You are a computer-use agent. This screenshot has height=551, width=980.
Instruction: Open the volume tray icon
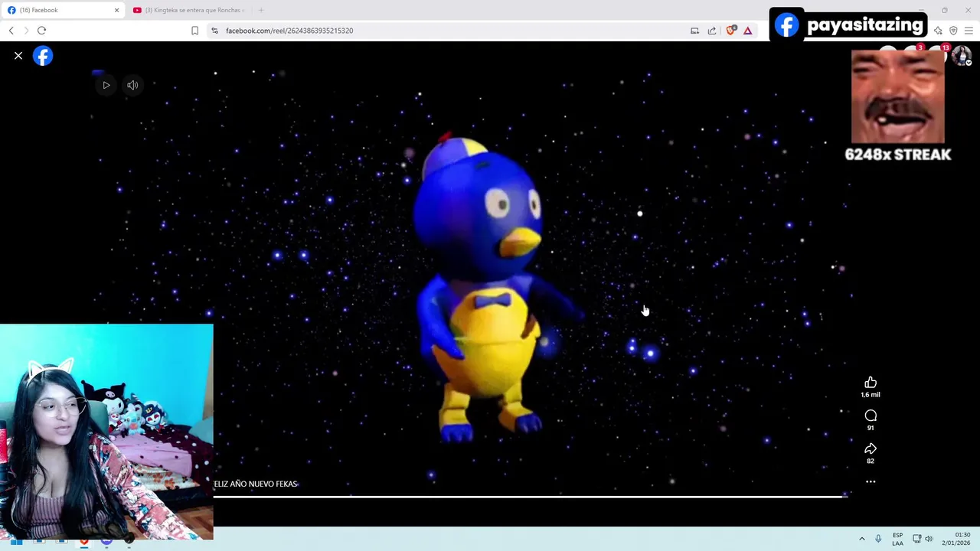929,539
